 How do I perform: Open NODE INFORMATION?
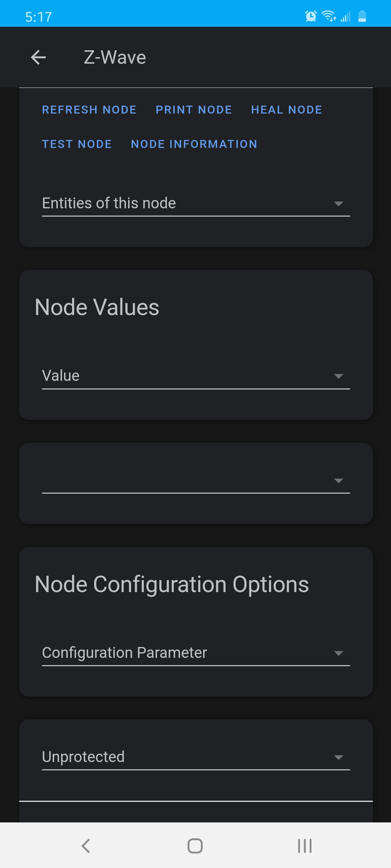point(193,144)
